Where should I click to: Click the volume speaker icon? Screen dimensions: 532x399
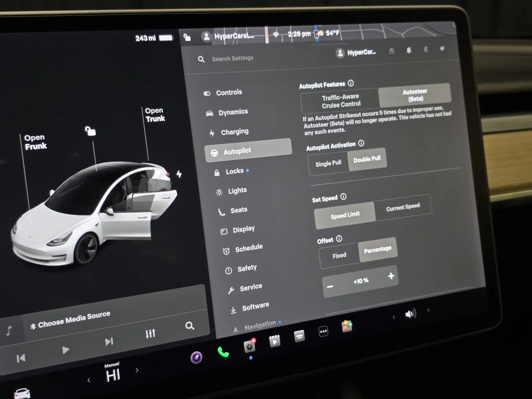click(410, 314)
